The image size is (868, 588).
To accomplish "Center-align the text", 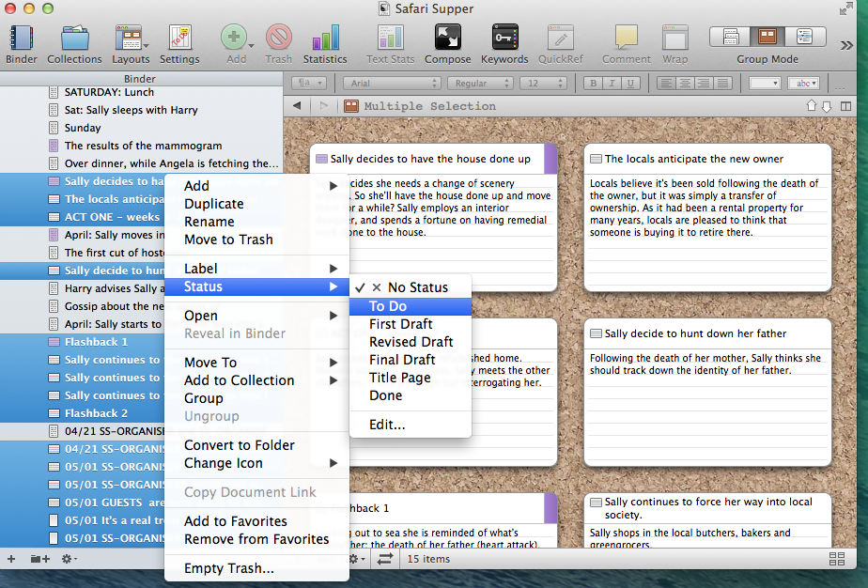I will [x=685, y=83].
